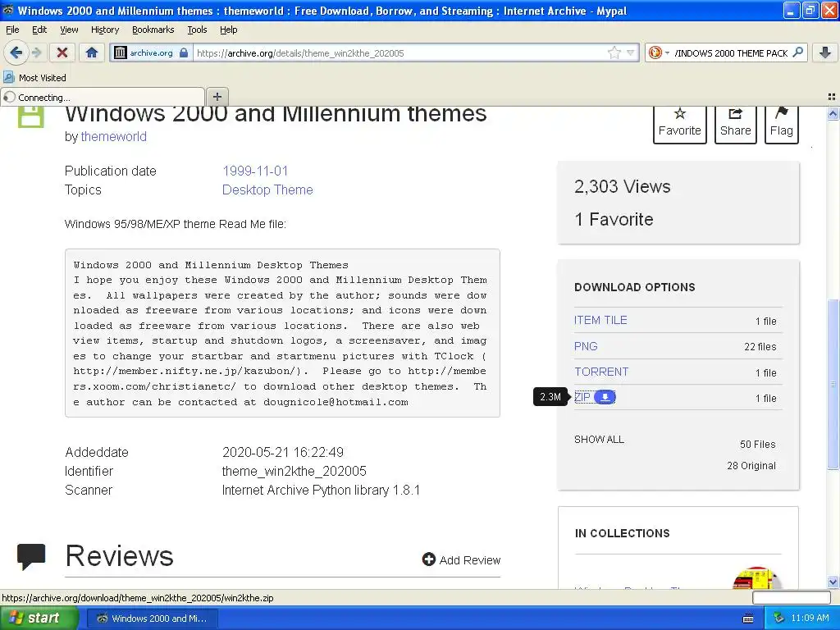This screenshot has width=840, height=630.
Task: Click the Share button
Action: (x=736, y=125)
